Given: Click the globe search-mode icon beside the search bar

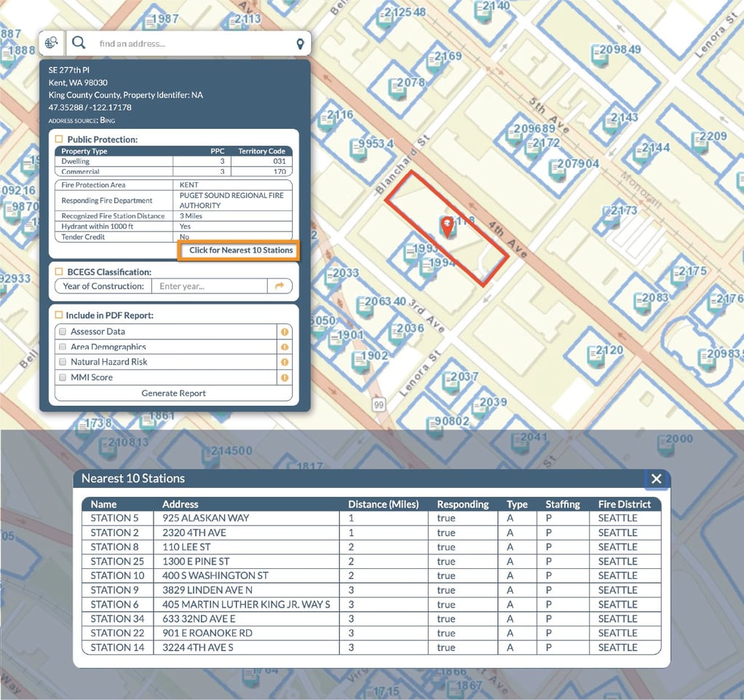Looking at the screenshot, I should point(51,42).
